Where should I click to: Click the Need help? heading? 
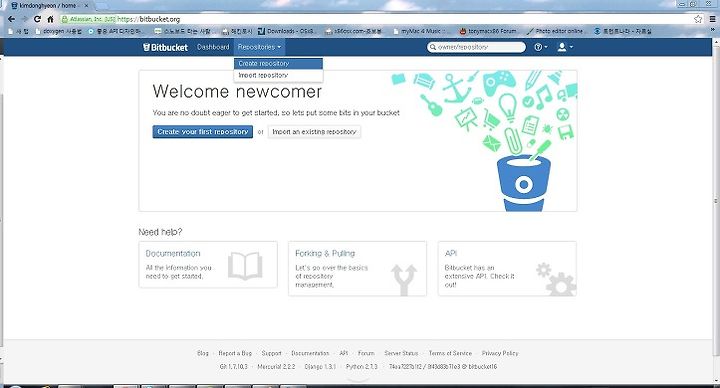point(160,232)
